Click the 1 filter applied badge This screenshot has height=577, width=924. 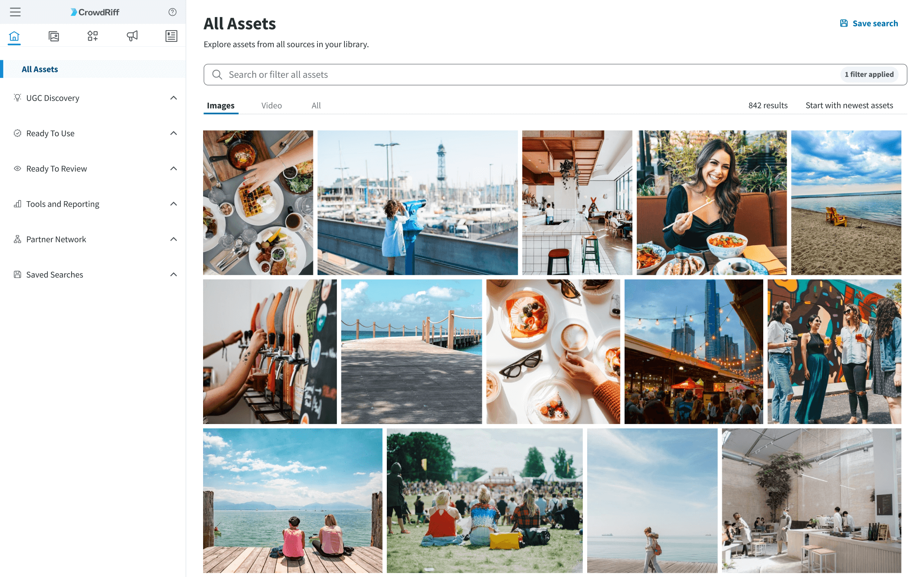tap(869, 74)
